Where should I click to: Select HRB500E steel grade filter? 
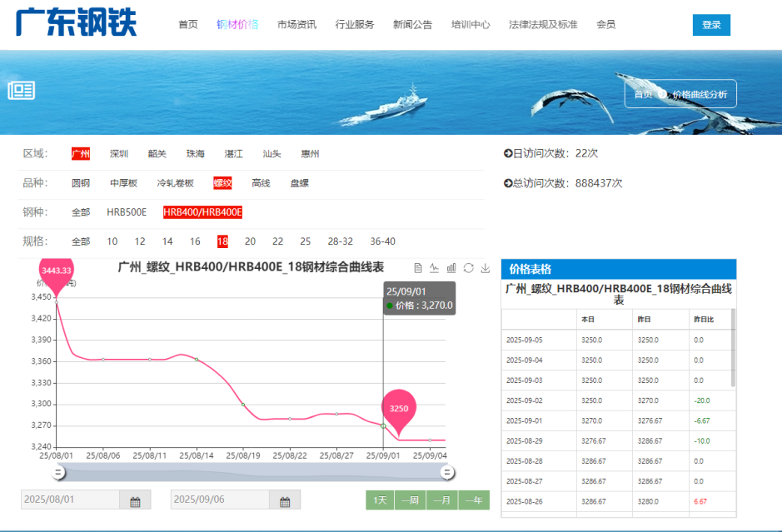pyautogui.click(x=127, y=212)
